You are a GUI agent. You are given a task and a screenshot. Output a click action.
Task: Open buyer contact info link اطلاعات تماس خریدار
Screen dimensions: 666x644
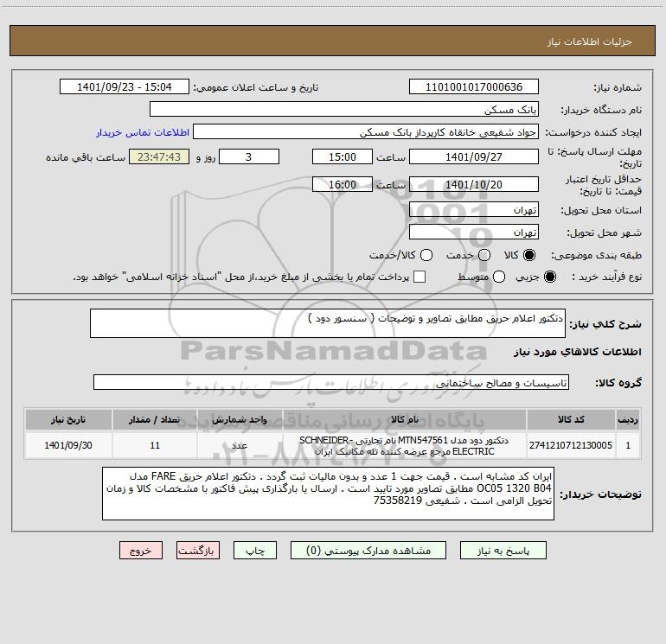click(143, 132)
